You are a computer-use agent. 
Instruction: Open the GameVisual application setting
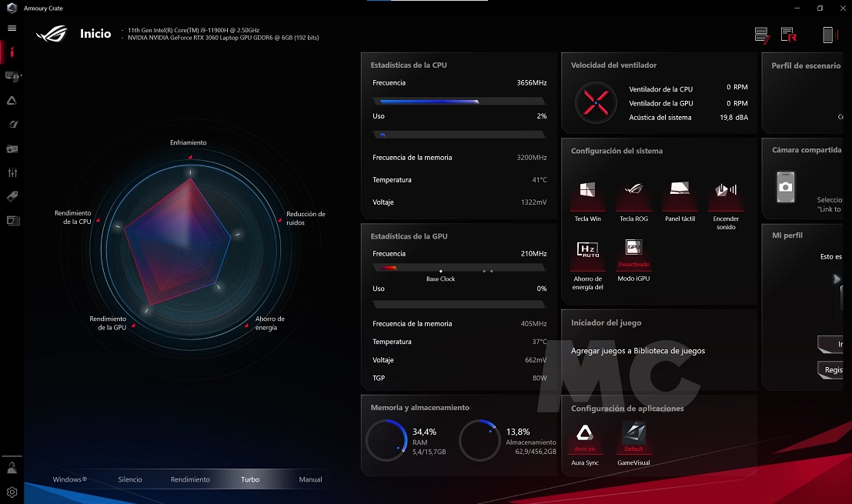tap(633, 439)
